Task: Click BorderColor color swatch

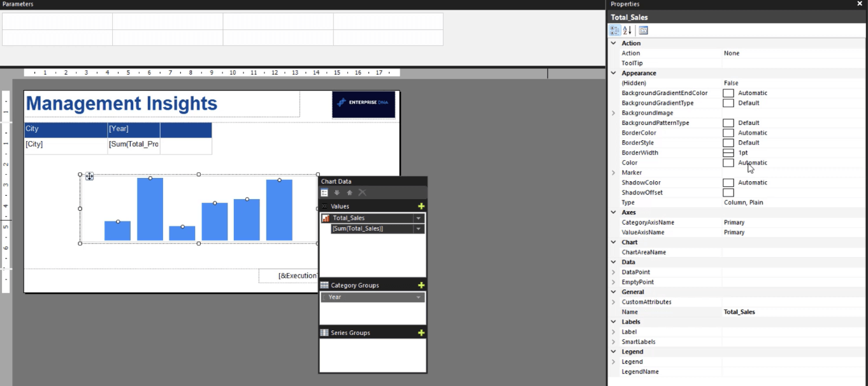Action: pyautogui.click(x=728, y=133)
